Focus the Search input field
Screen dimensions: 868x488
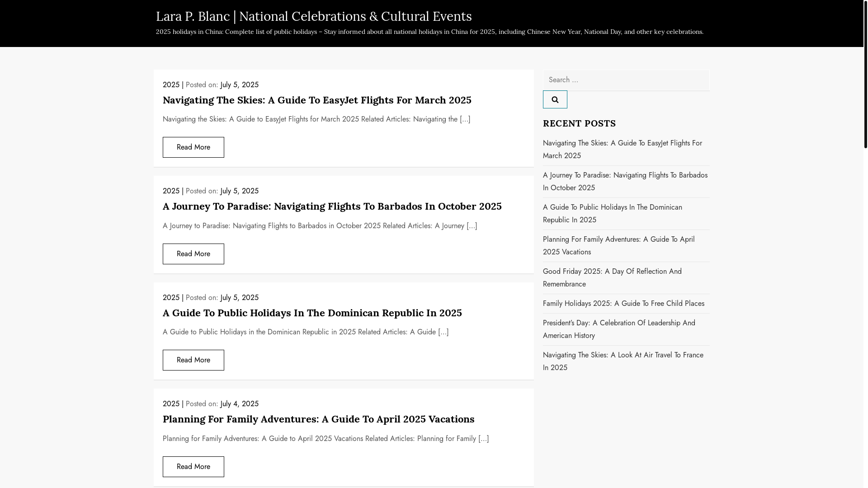[x=626, y=80]
